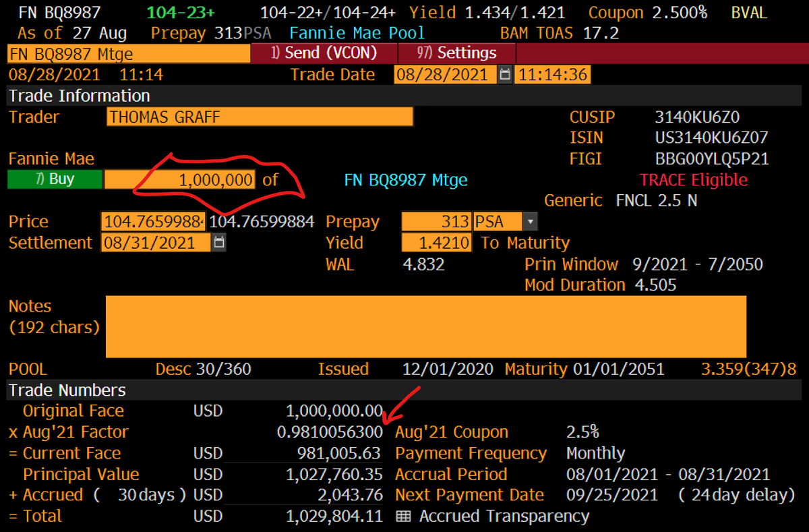Click the Payment Frequency Monthly value

click(x=595, y=453)
